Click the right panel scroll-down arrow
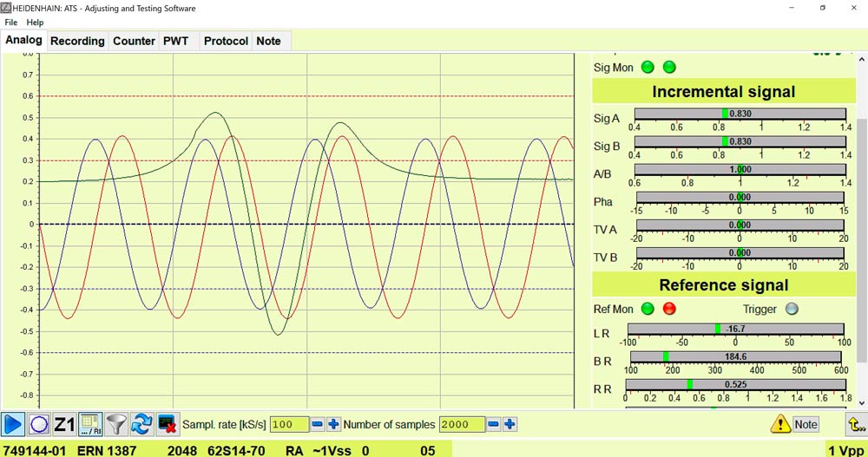 point(862,403)
